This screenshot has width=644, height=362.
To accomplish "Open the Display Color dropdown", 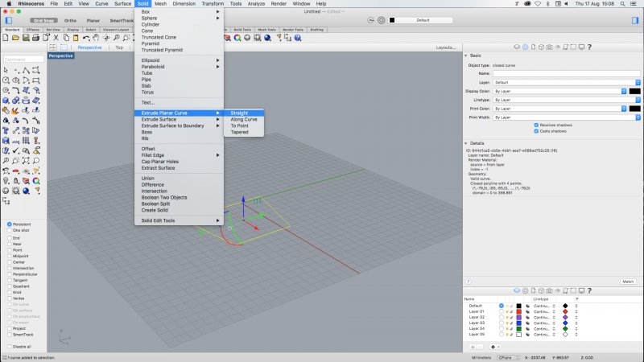I will (559, 91).
